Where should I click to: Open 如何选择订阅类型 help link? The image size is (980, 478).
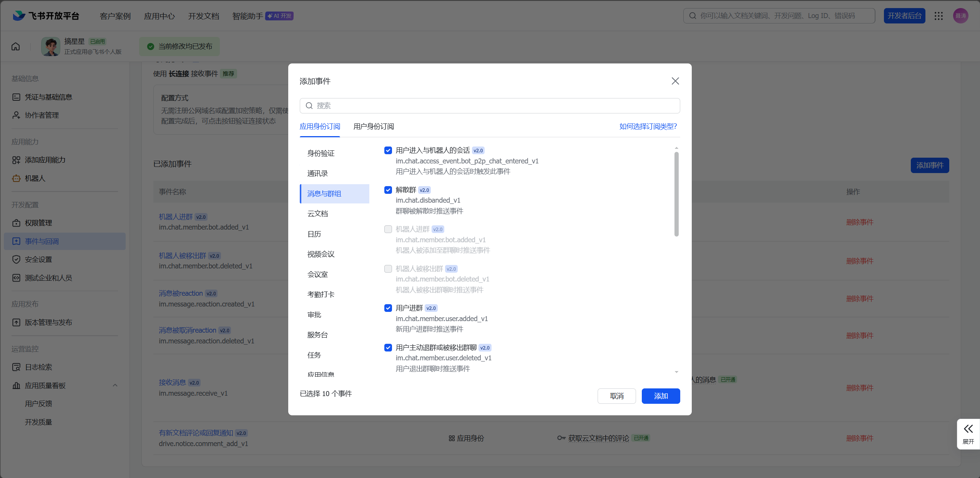point(648,127)
